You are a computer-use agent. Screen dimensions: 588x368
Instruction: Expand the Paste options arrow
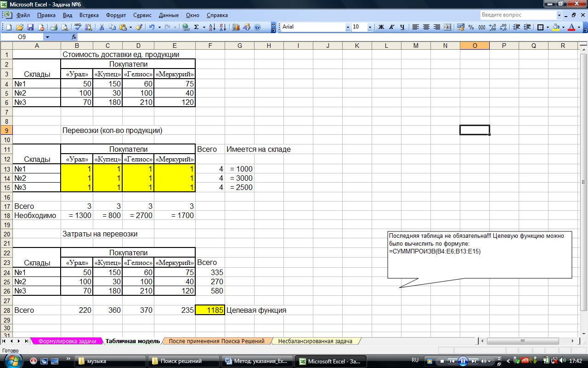tap(130, 27)
